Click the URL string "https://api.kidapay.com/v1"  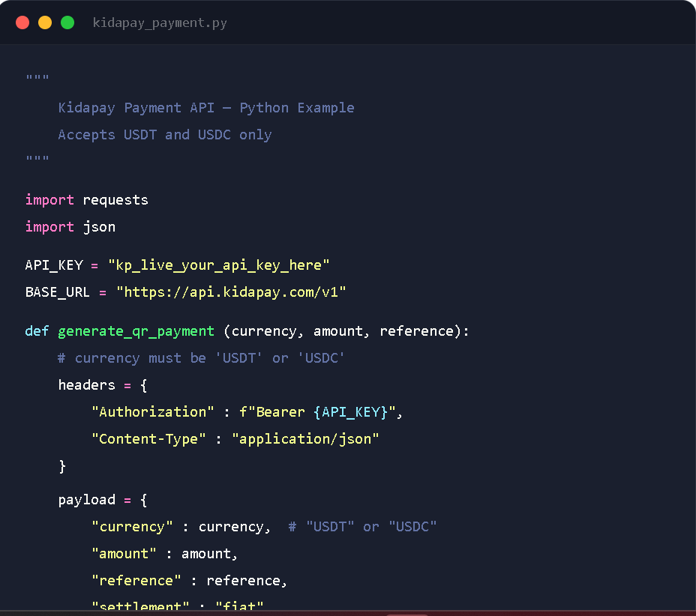coord(231,292)
